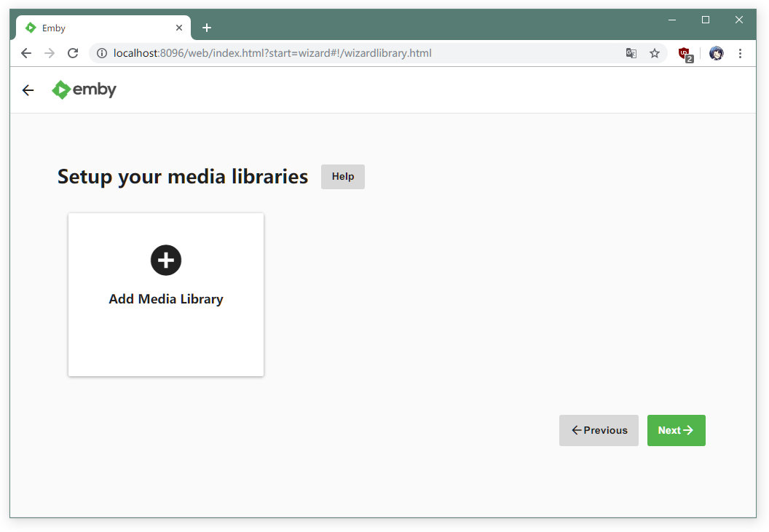Go to the Previous wizard step
769x532 pixels.
[x=599, y=431]
